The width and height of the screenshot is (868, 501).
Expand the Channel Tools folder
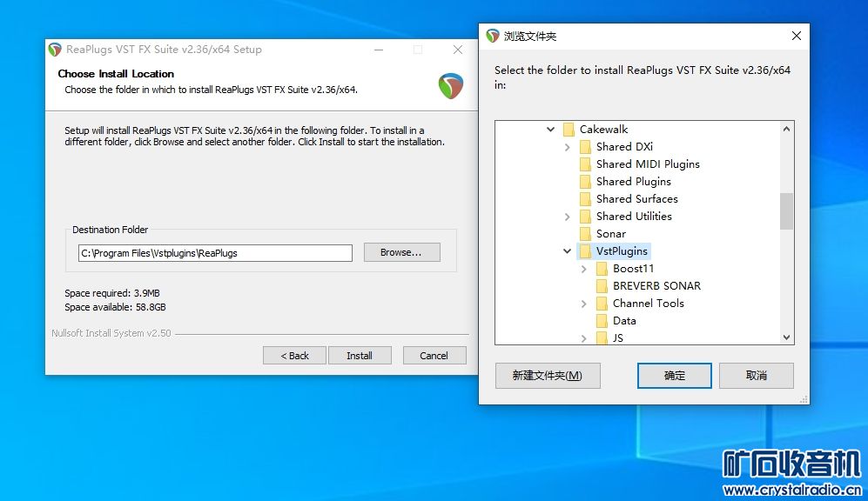pos(583,304)
